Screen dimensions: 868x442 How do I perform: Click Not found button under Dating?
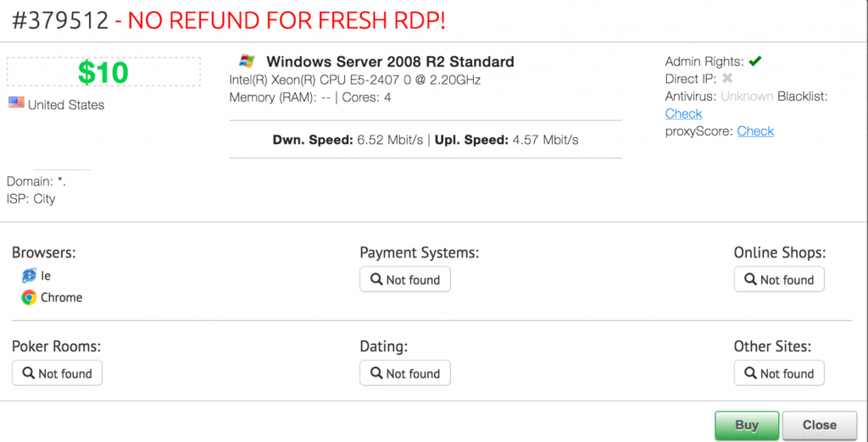[x=404, y=373]
